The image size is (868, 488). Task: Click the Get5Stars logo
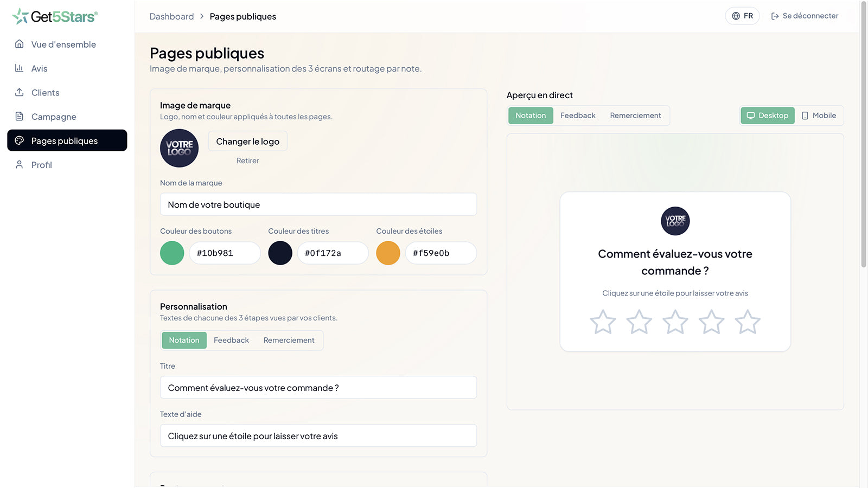[x=55, y=16]
